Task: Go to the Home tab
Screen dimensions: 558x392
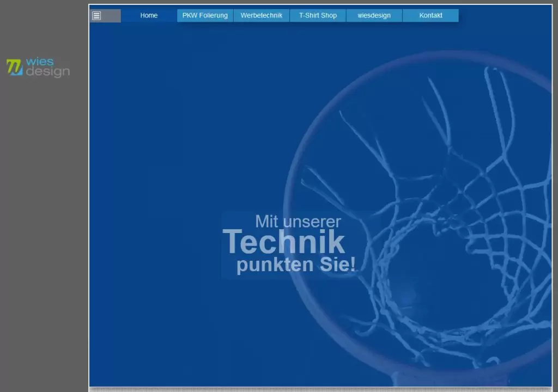Action: pyautogui.click(x=149, y=16)
